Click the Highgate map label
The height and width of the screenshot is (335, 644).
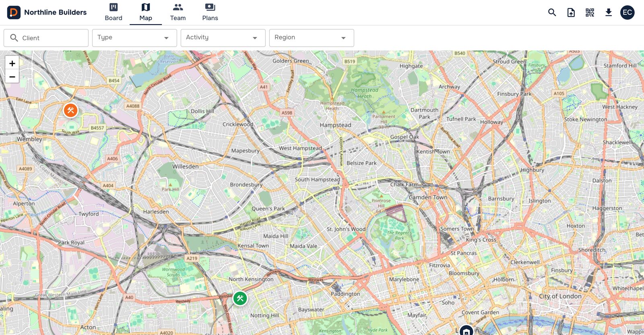[411, 66]
